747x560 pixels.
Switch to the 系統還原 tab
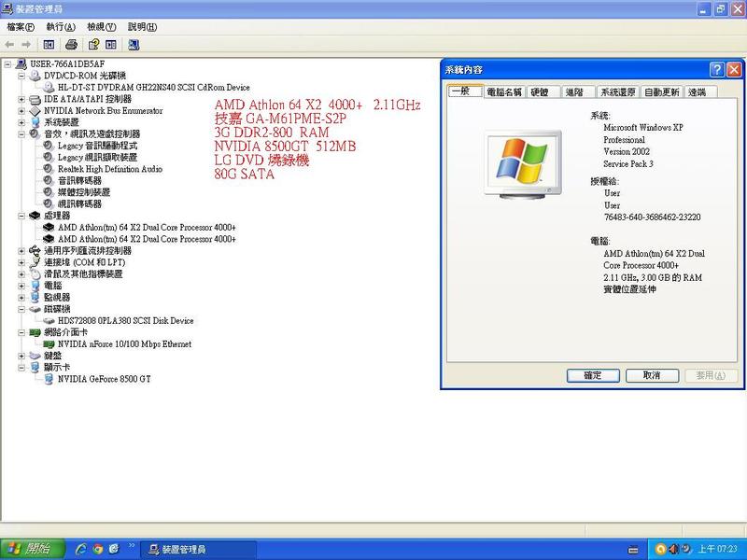point(618,92)
